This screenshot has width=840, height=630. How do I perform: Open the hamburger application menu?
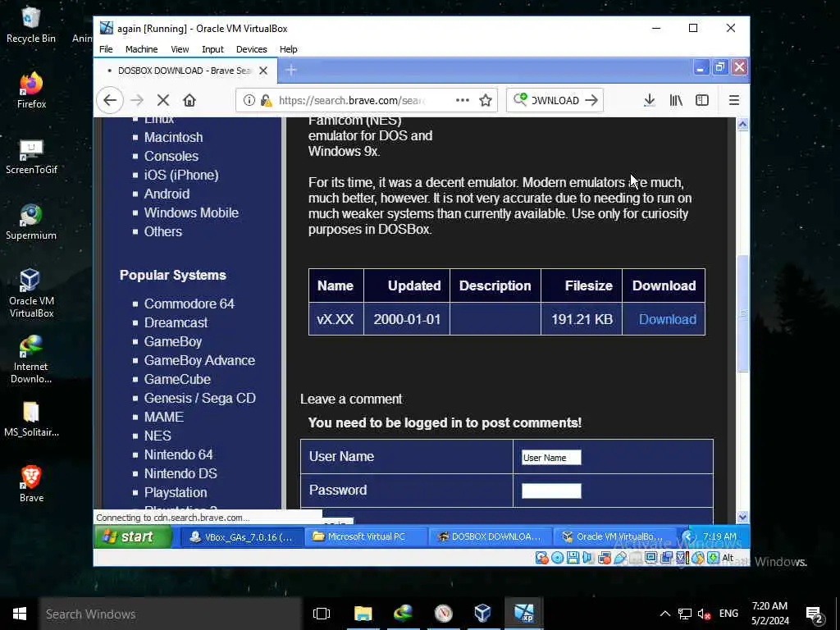(x=734, y=100)
